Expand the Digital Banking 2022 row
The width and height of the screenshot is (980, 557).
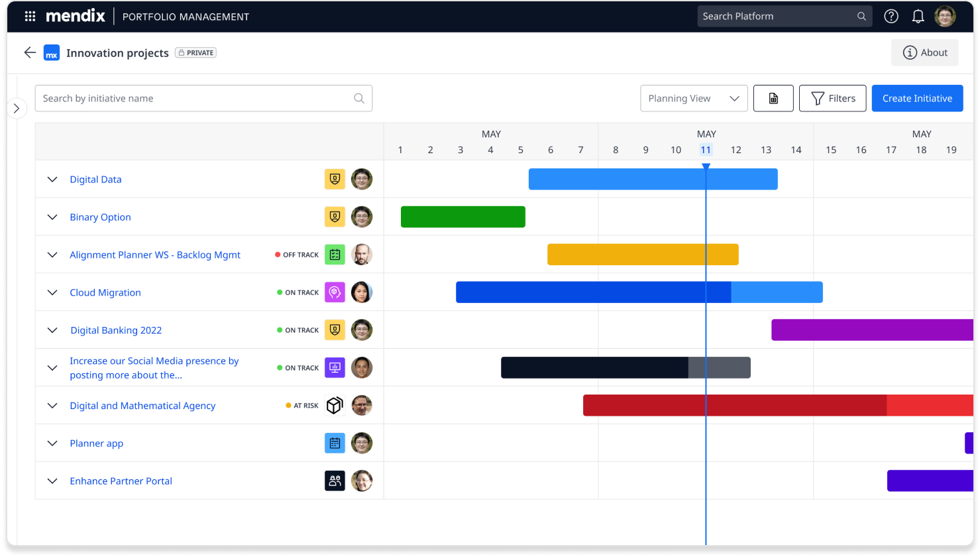pos(52,330)
